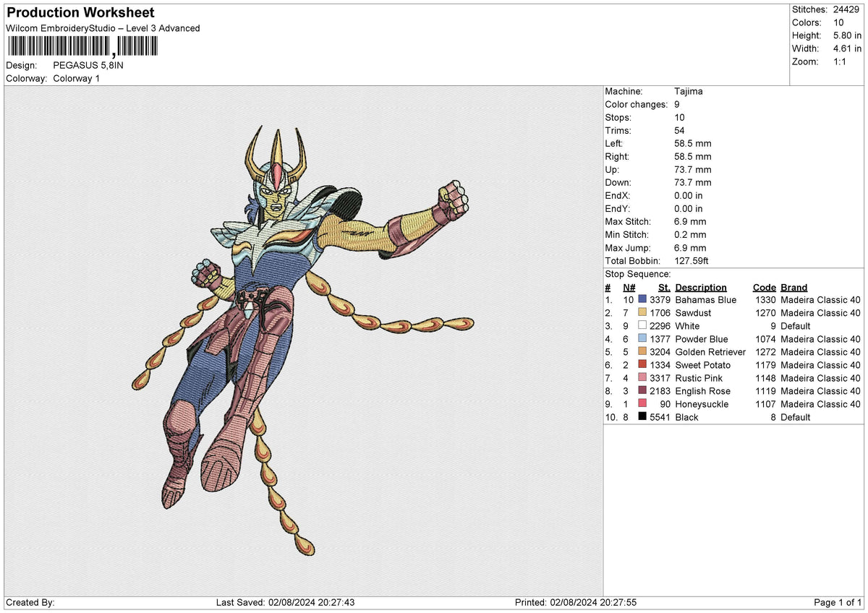The height and width of the screenshot is (613, 868).
Task: Click the Rustic Pink color swatch
Action: click(642, 378)
